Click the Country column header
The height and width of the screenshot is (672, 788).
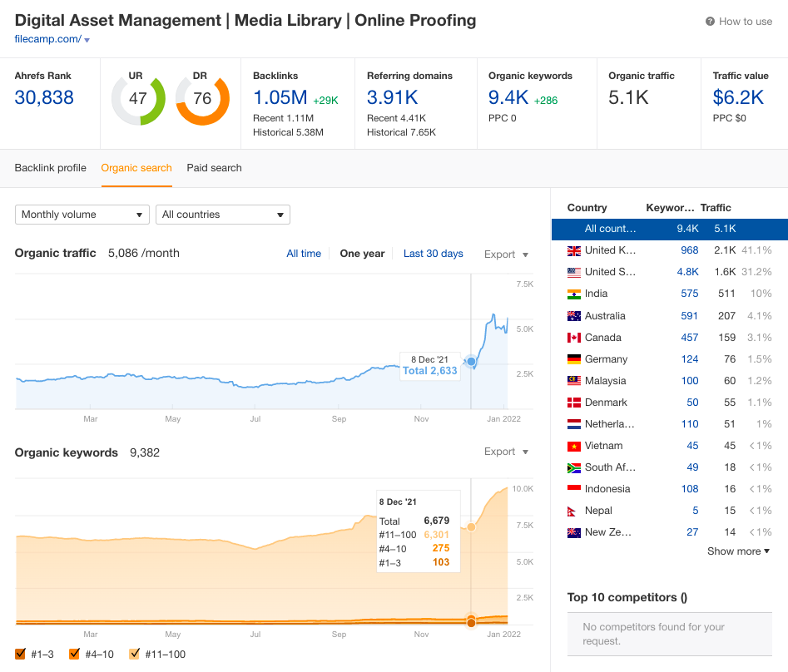587,207
